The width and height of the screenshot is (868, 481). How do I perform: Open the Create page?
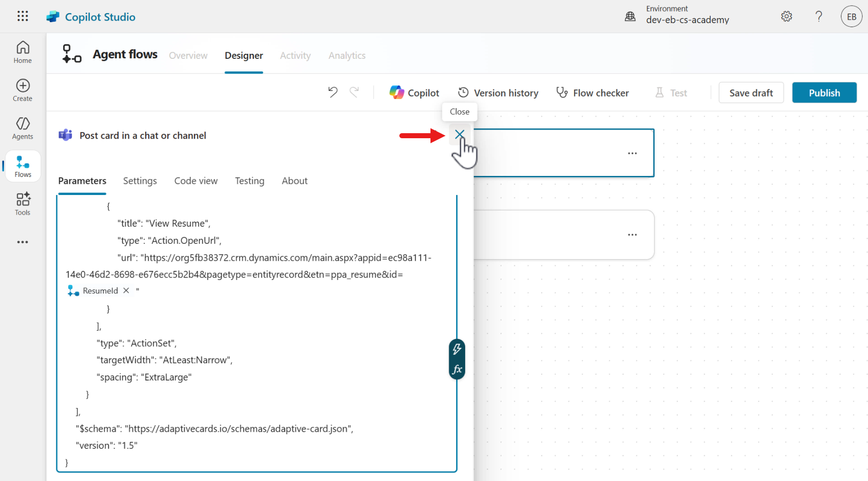click(x=23, y=90)
